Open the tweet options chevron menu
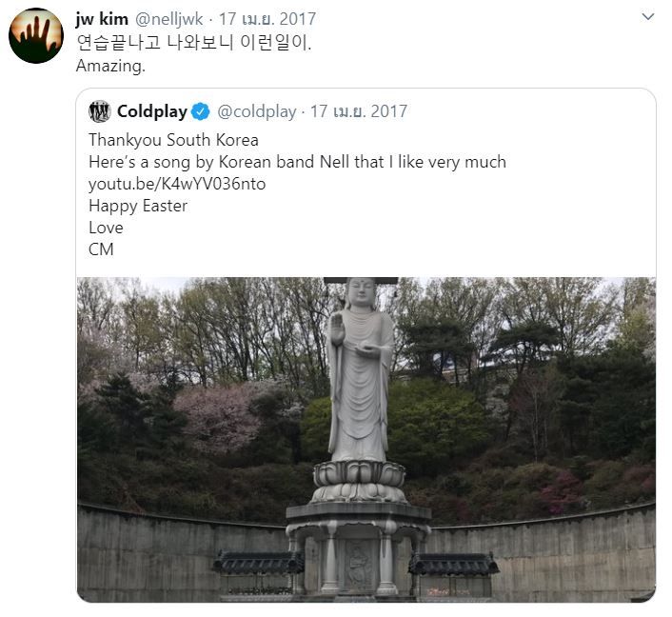The width and height of the screenshot is (672, 617). tap(648, 17)
